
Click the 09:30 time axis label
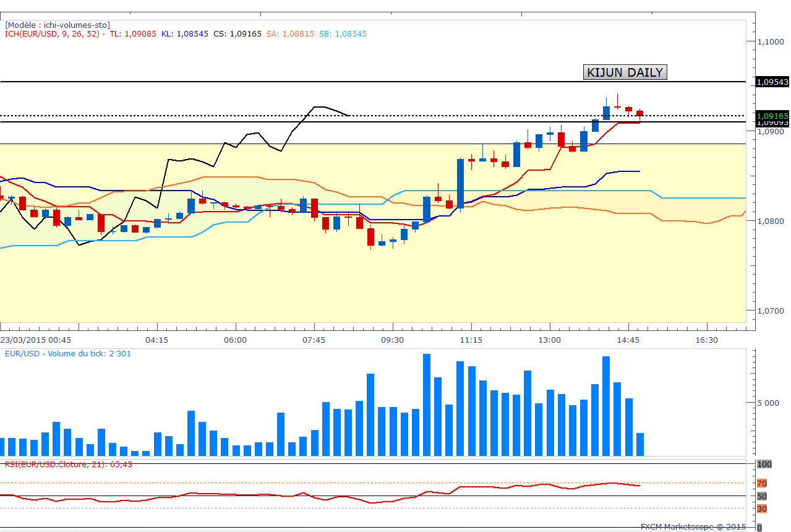click(x=392, y=340)
